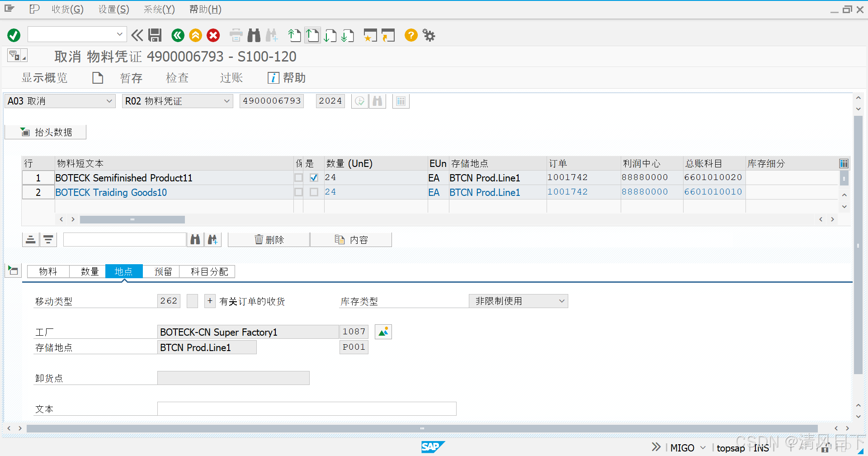
Task: Click the First page icon
Action: (x=294, y=35)
